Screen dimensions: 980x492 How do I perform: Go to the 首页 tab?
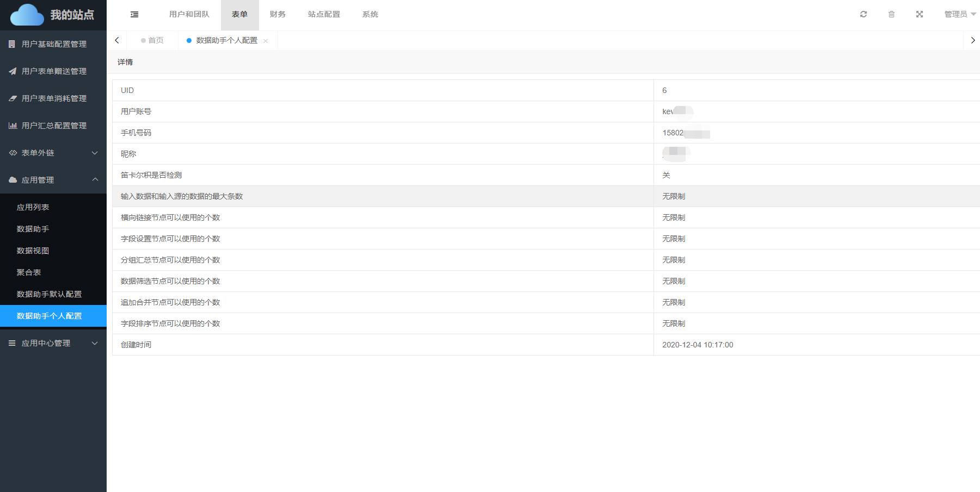point(152,41)
